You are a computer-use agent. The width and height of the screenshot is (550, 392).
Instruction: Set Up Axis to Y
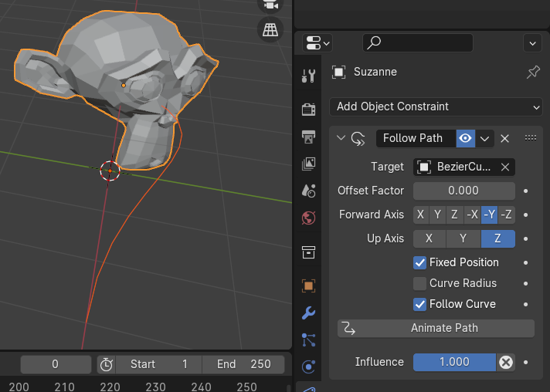[x=463, y=238]
